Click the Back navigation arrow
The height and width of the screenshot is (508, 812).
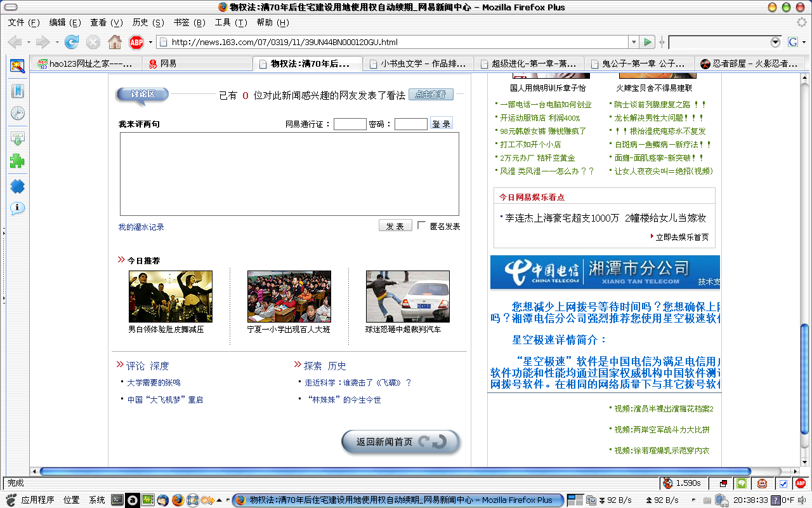click(x=15, y=43)
